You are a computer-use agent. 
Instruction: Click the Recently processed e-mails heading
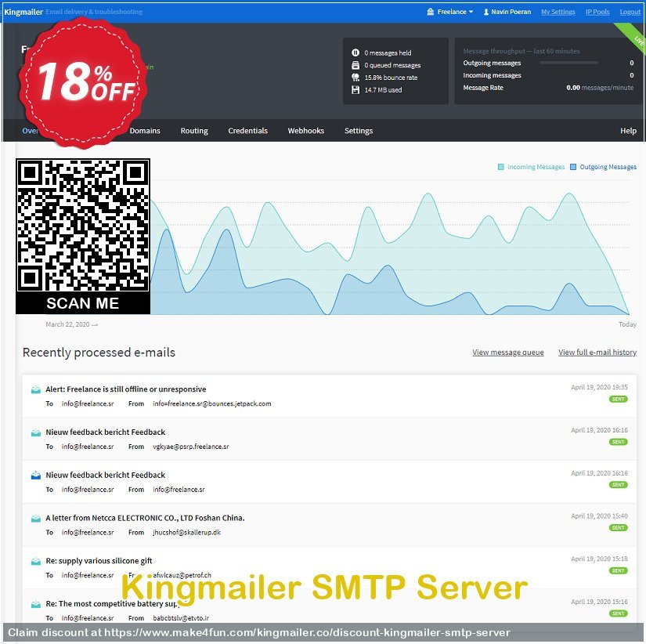(x=99, y=353)
